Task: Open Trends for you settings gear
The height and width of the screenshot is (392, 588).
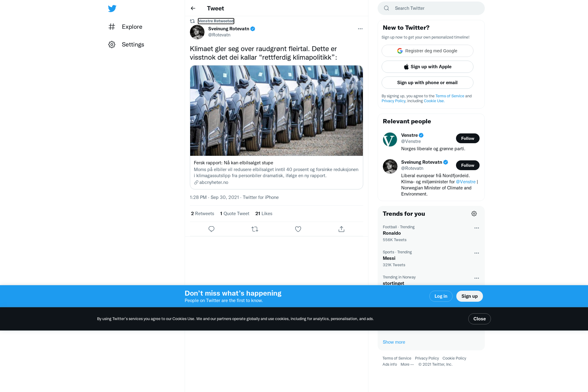Action: (474, 214)
